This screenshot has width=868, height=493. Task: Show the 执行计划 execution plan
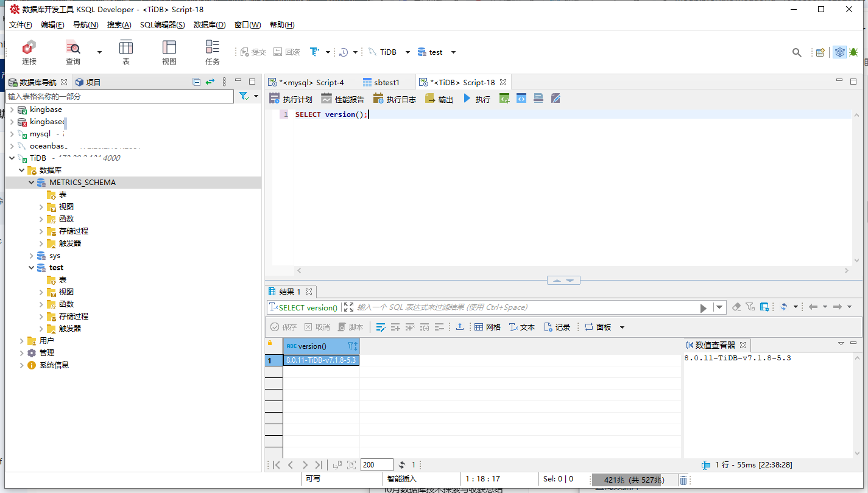[291, 99]
